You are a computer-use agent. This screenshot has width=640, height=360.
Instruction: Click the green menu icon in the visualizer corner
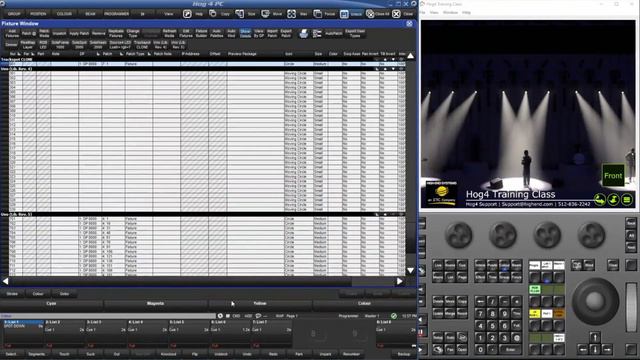pos(627,200)
